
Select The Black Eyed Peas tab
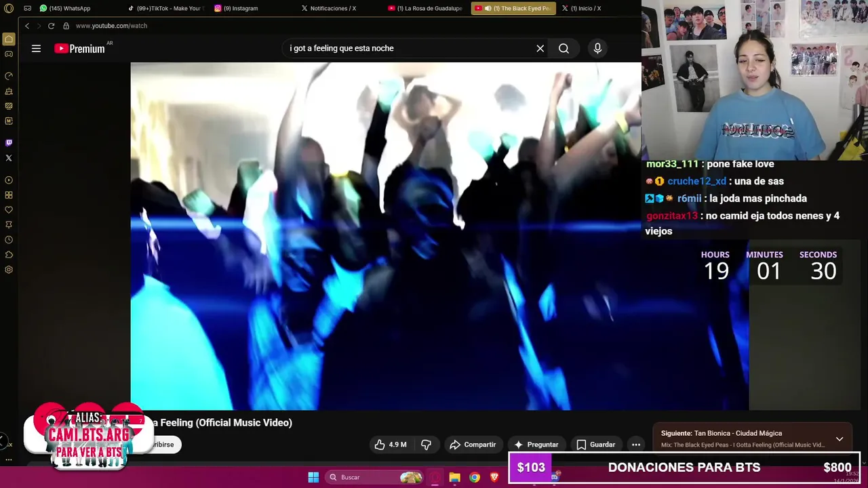coord(513,8)
